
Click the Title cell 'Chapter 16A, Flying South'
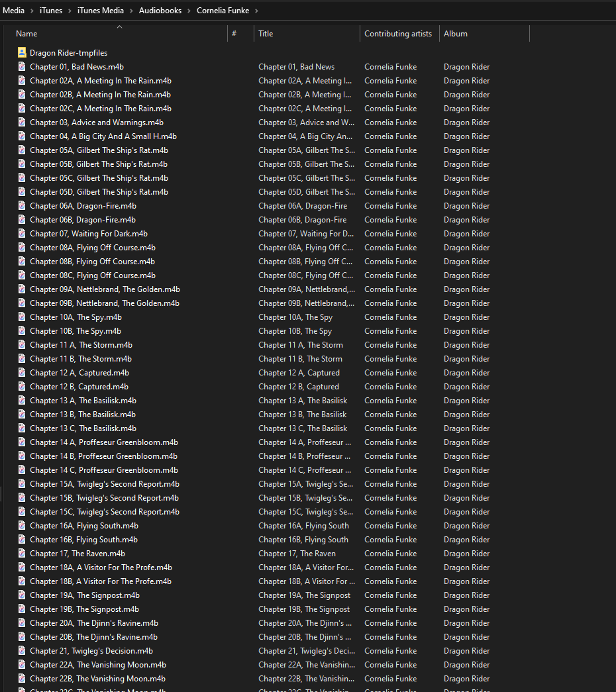[x=304, y=525]
